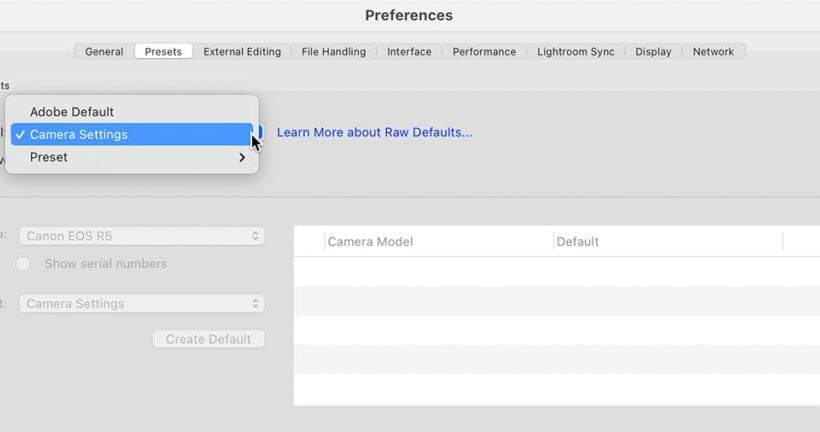This screenshot has height=432, width=820.
Task: Switch to the Interface tab
Action: (409, 52)
